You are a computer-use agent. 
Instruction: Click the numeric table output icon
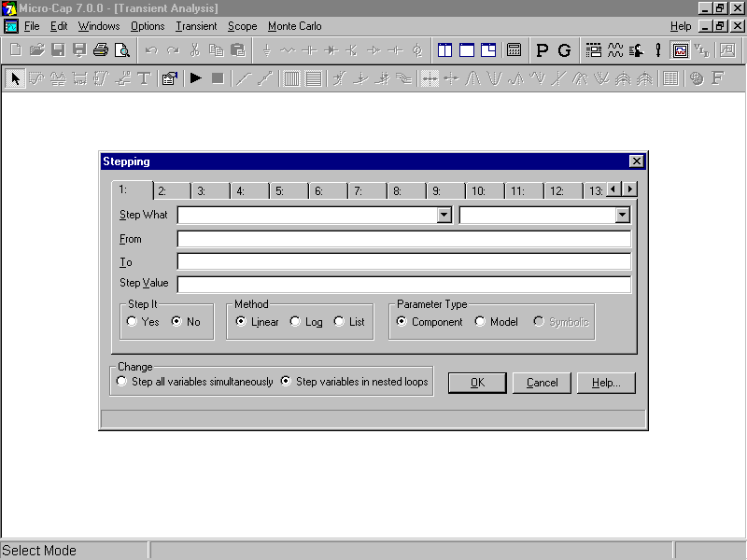coord(670,78)
